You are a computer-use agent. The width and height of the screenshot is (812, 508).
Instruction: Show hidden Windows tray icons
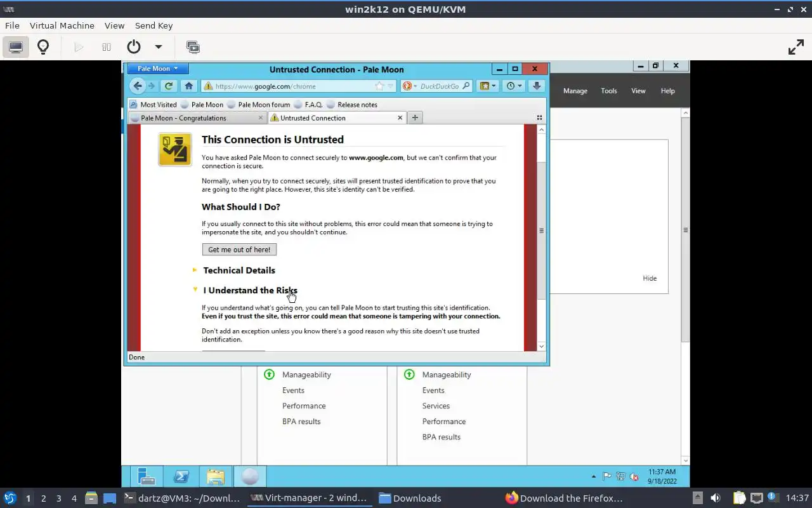coord(594,476)
